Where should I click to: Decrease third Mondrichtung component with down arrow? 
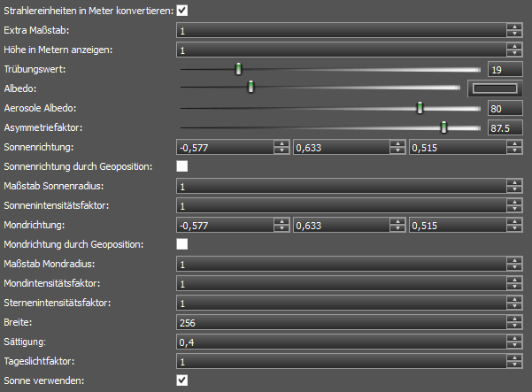(514, 228)
